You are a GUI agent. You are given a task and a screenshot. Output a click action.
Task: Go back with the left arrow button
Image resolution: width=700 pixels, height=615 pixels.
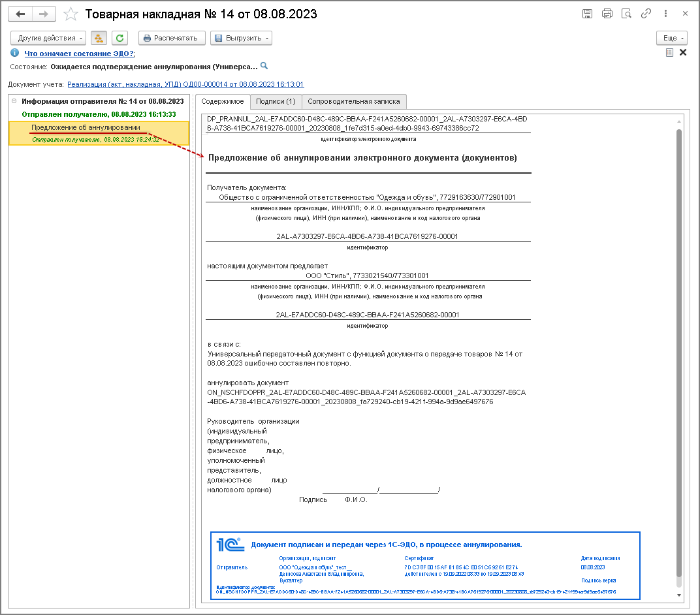click(20, 14)
